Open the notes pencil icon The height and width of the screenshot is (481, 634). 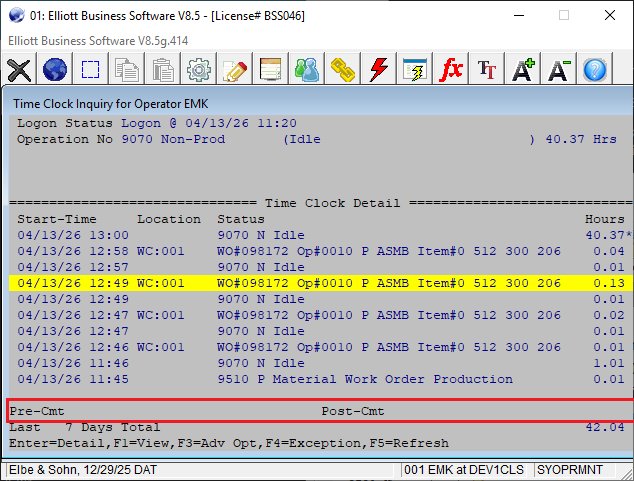click(235, 70)
